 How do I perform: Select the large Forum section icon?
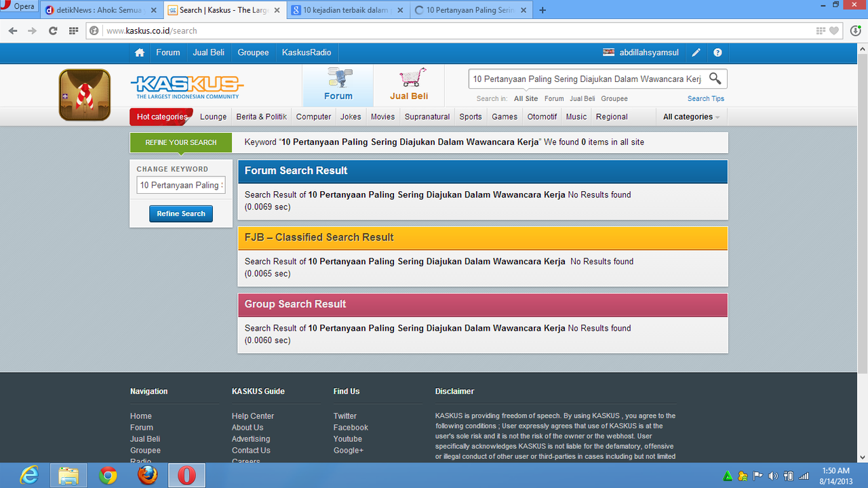point(338,85)
